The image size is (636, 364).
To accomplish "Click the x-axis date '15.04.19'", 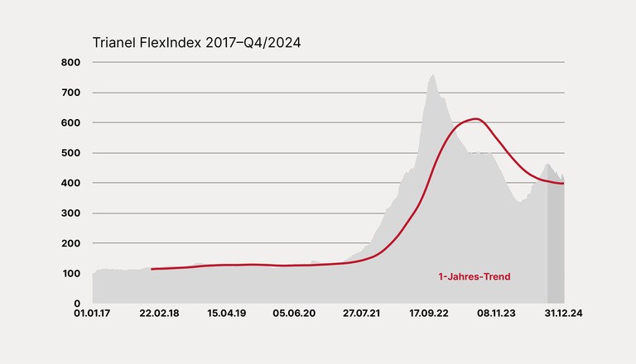I will point(227,314).
